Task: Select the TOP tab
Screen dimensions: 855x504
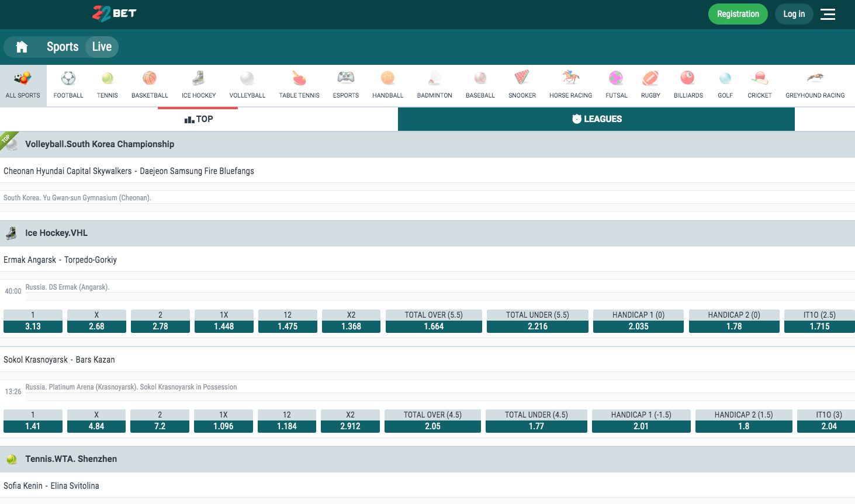Action: (199, 119)
